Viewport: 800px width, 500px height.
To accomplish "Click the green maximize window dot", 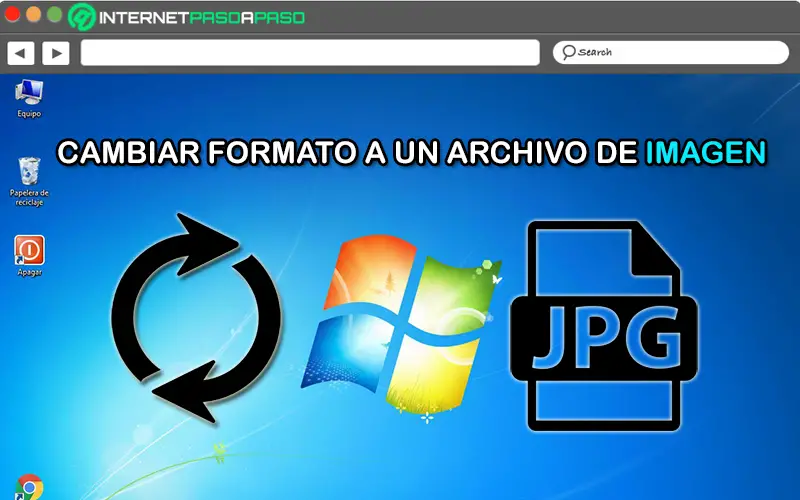I will [55, 14].
